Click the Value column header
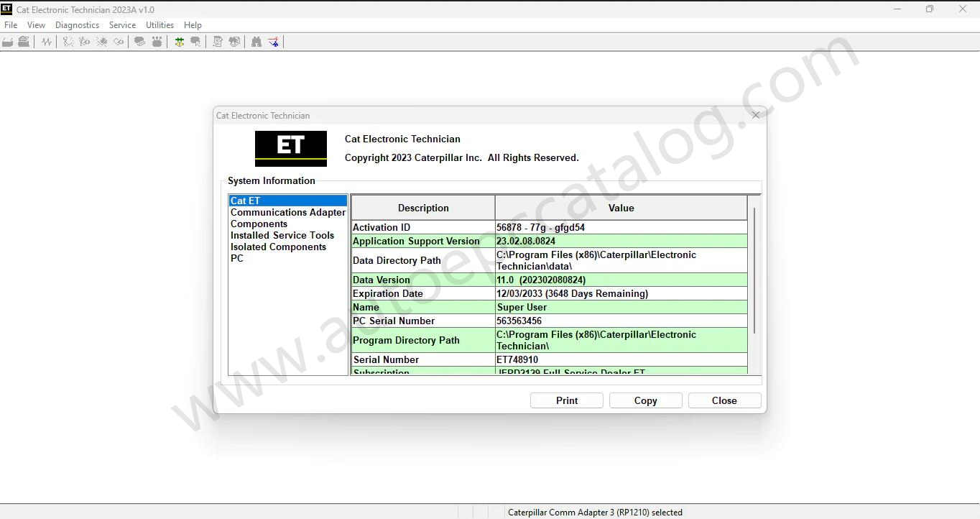 coord(621,208)
